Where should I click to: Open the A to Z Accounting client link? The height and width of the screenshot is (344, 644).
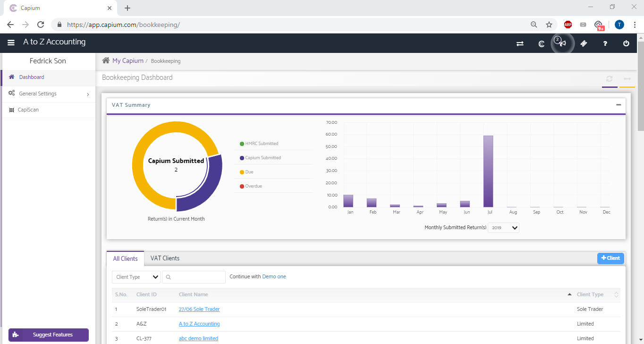pos(199,324)
